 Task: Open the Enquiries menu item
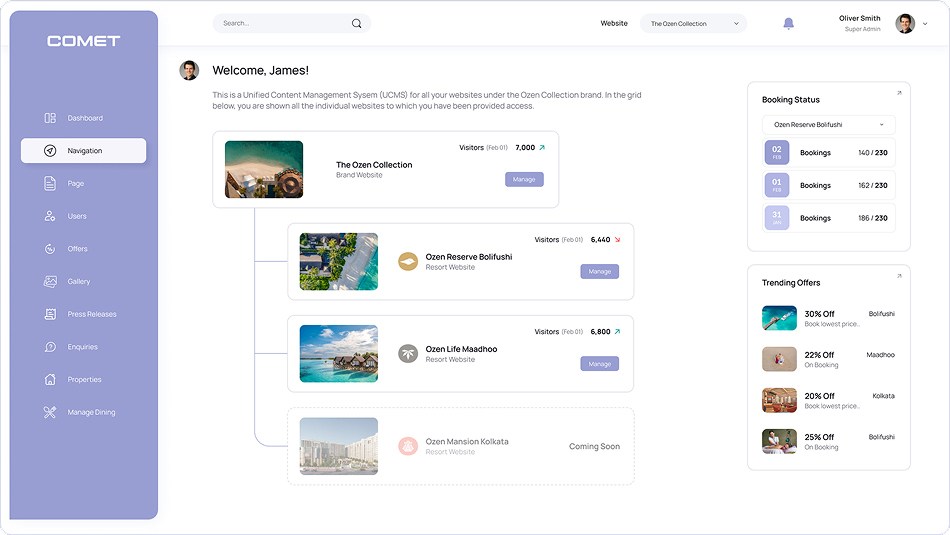(82, 347)
